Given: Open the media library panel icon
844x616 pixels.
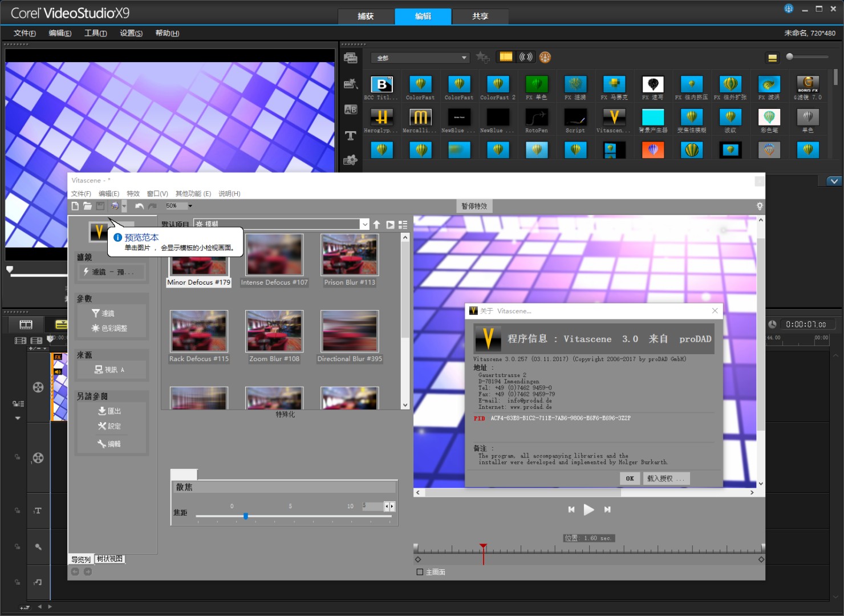Looking at the screenshot, I should pyautogui.click(x=351, y=58).
